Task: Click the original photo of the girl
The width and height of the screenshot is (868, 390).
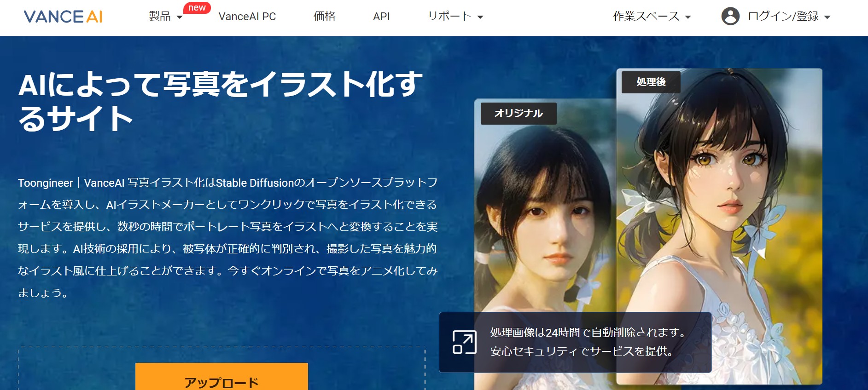Action: 543,221
